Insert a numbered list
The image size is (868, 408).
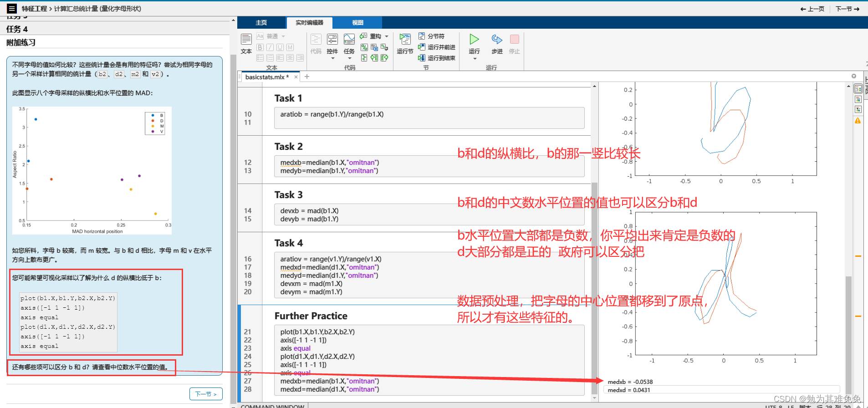click(x=270, y=58)
